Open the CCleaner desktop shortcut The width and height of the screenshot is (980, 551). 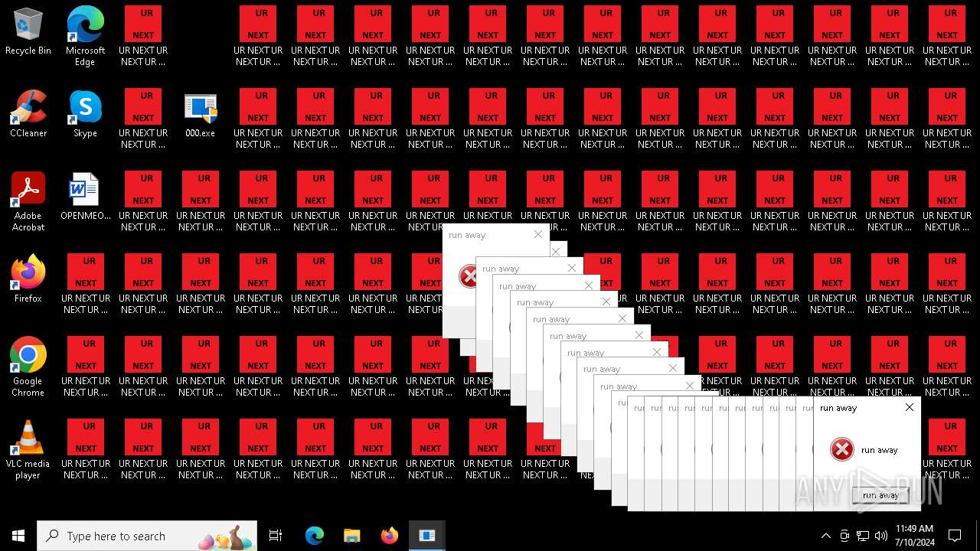[x=28, y=113]
